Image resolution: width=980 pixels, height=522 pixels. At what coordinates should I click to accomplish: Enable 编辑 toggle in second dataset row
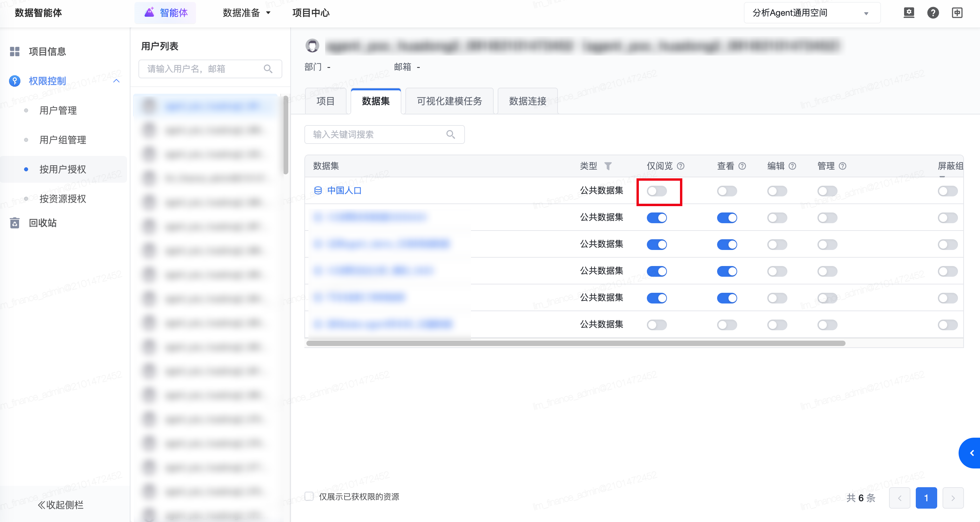[x=777, y=217]
